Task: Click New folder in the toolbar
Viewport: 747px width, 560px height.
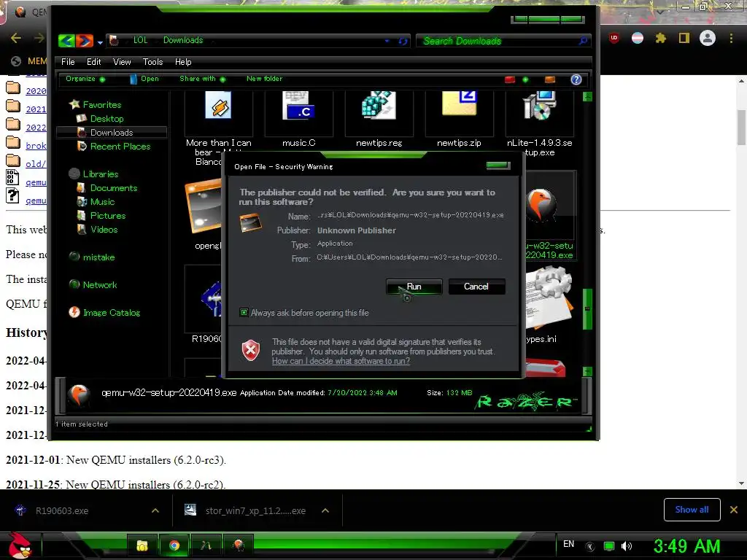Action: pyautogui.click(x=264, y=79)
